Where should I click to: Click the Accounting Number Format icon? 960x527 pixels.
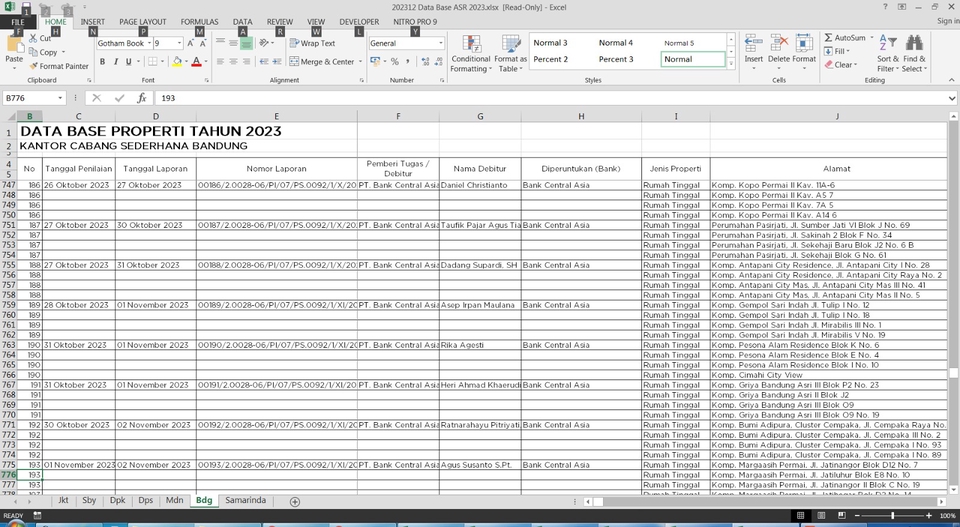point(375,62)
